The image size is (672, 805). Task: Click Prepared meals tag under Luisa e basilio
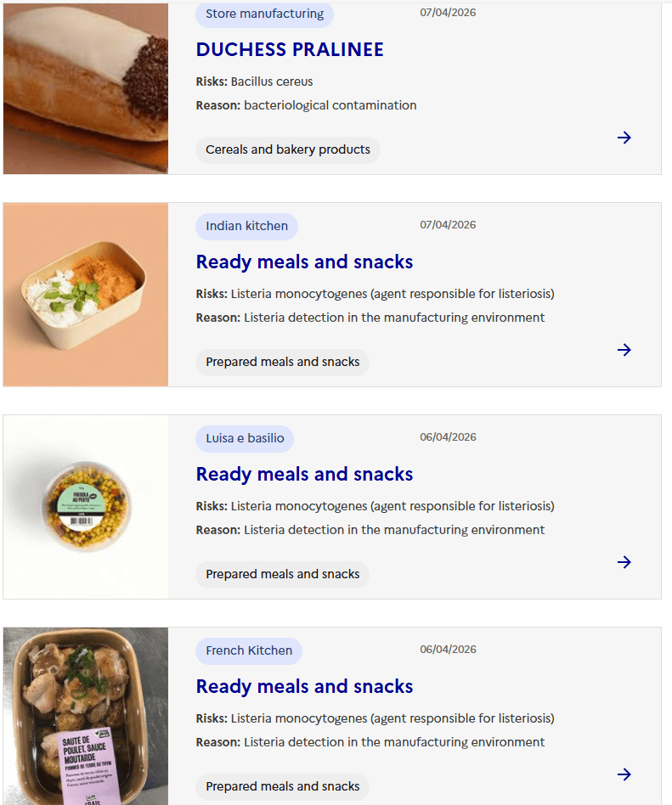tap(282, 574)
